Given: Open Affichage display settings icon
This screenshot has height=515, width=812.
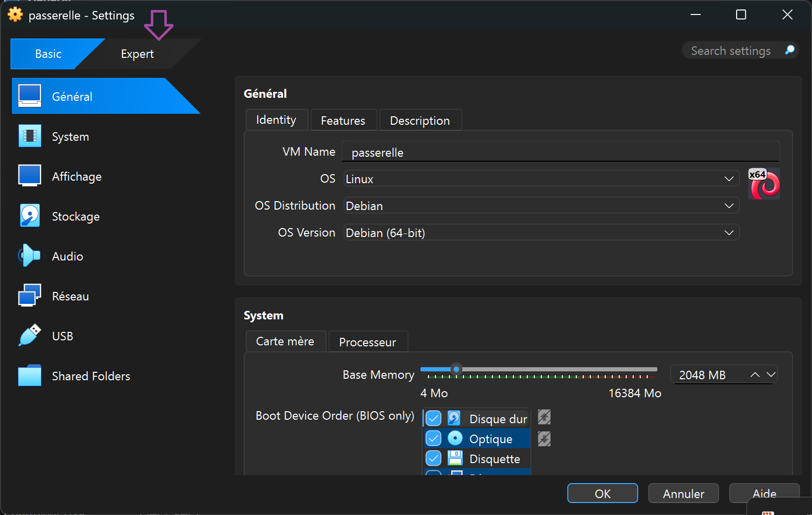Looking at the screenshot, I should (x=29, y=176).
